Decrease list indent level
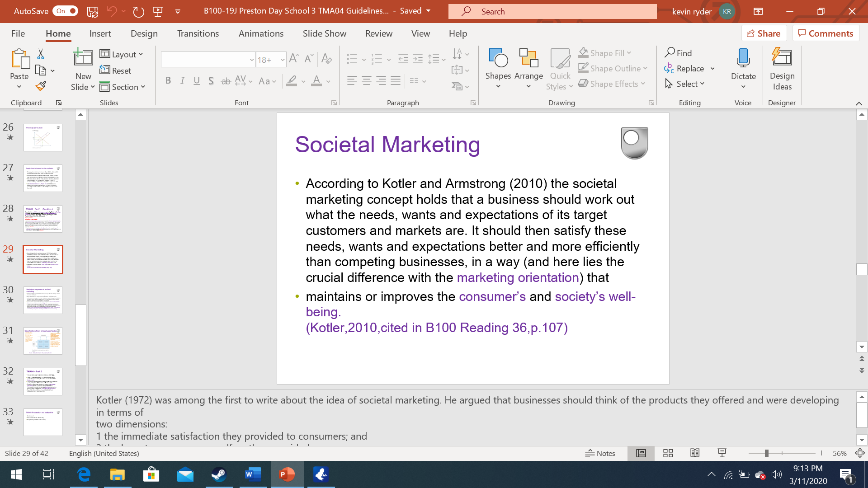Viewport: 868px width, 488px height. (x=403, y=59)
